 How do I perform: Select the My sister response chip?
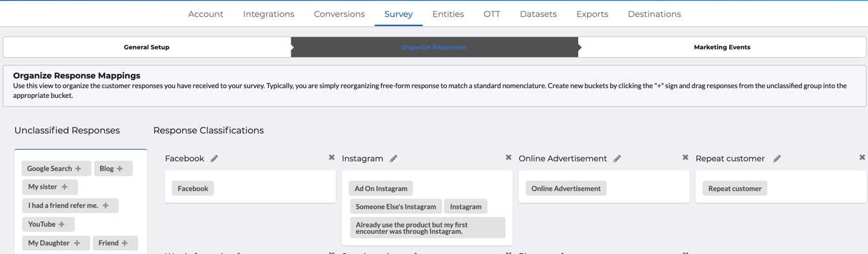coord(49,187)
